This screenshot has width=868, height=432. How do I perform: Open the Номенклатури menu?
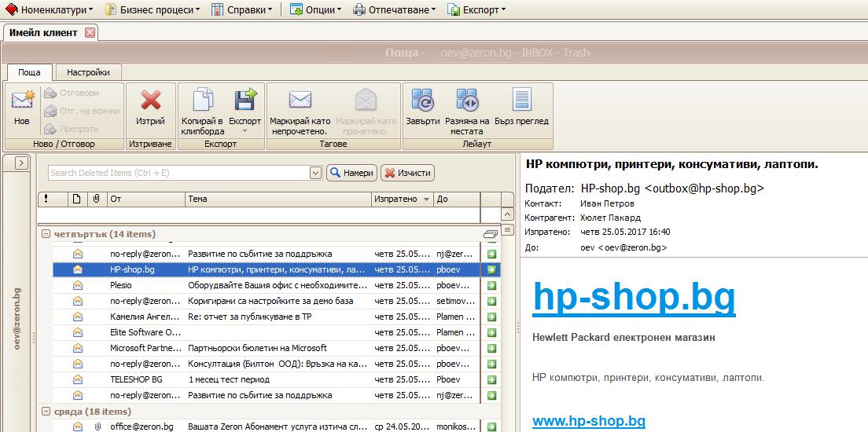coord(50,10)
